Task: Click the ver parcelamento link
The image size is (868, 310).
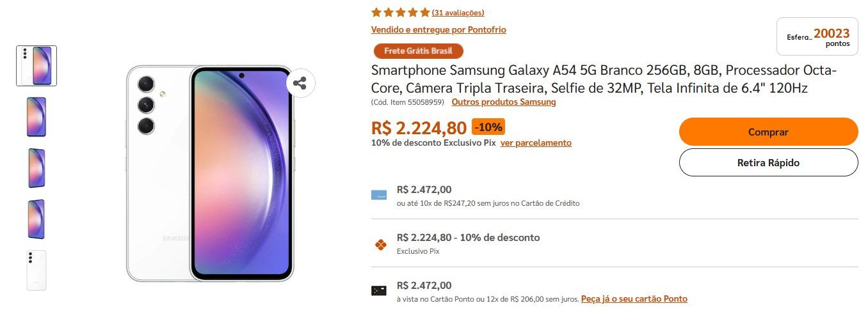Action: coord(536,143)
